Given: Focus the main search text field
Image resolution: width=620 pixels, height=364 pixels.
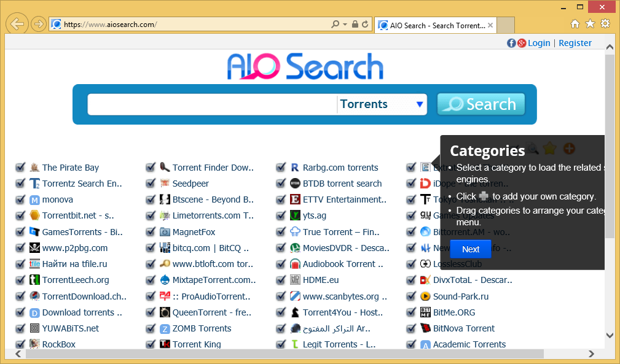Looking at the screenshot, I should click(212, 104).
